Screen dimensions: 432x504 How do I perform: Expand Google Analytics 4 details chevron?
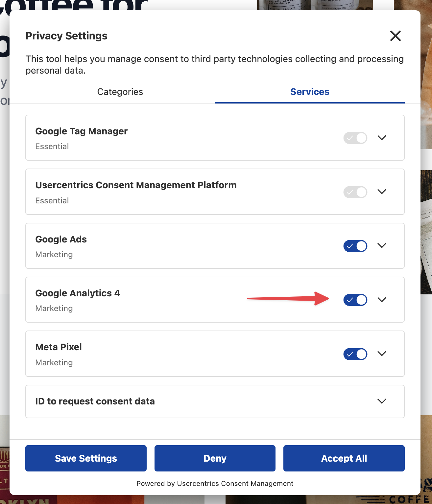[382, 300]
